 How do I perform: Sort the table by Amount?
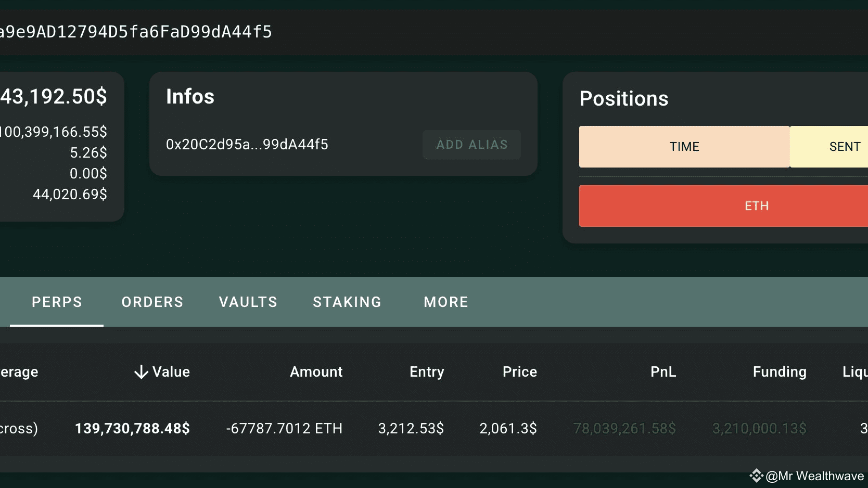(x=315, y=371)
